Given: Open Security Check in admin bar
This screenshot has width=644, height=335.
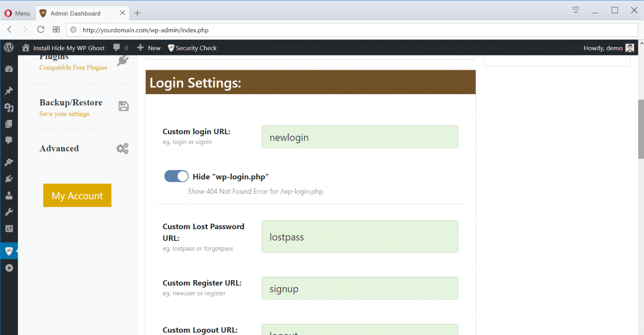Looking at the screenshot, I should coord(192,48).
